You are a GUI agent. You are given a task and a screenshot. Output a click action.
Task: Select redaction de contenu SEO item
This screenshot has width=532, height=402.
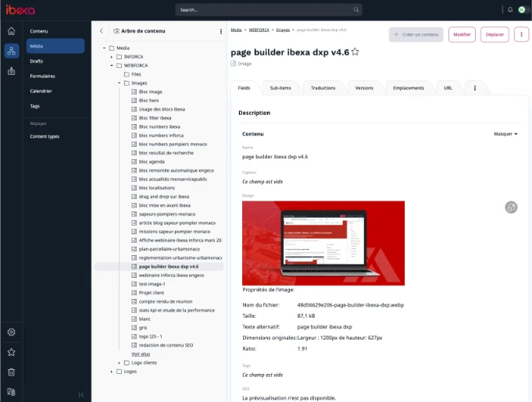tap(166, 345)
